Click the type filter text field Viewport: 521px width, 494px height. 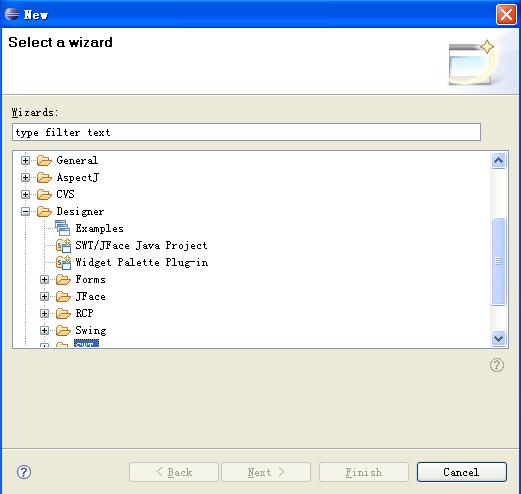click(246, 132)
